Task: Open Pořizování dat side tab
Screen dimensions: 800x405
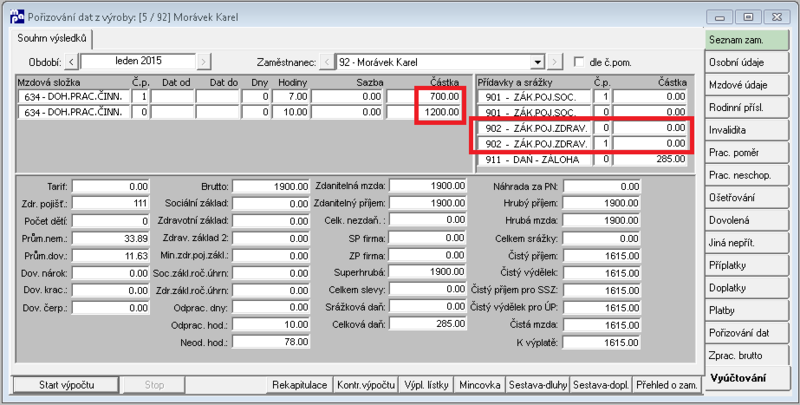Action: (x=746, y=333)
